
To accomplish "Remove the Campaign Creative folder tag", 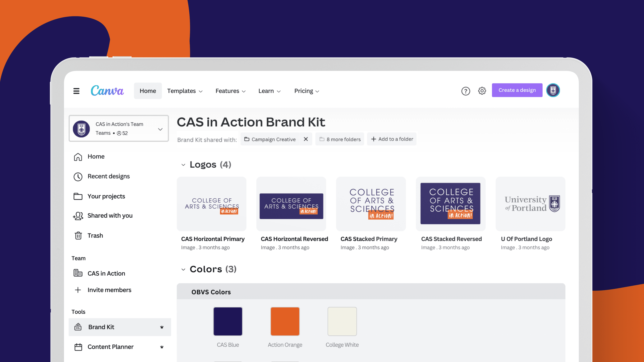I will click(x=306, y=139).
